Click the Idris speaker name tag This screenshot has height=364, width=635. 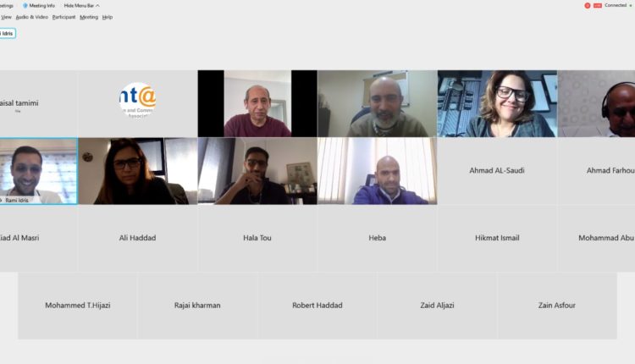[8, 33]
